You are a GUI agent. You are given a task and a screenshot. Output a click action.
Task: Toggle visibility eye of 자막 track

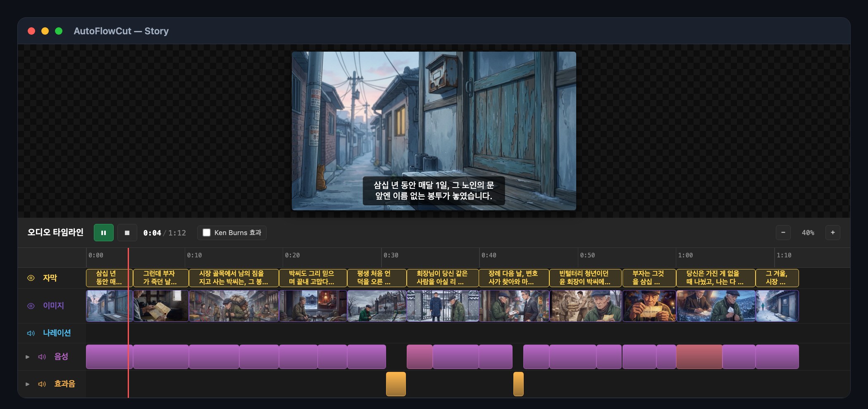pyautogui.click(x=31, y=278)
